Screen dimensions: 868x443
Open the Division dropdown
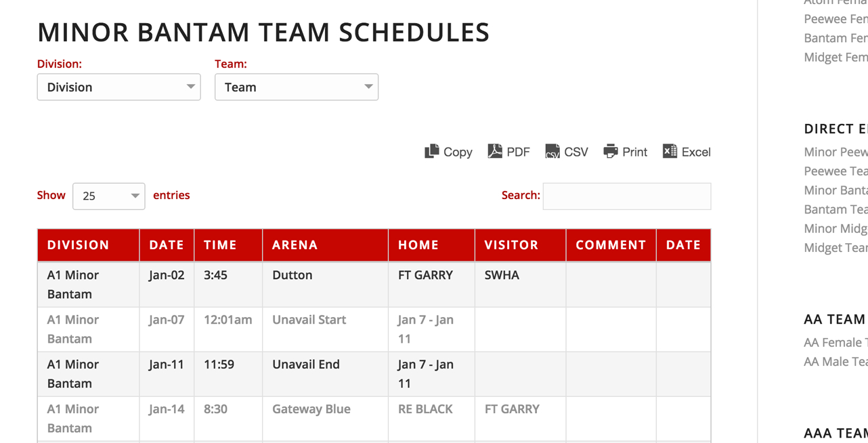tap(118, 87)
